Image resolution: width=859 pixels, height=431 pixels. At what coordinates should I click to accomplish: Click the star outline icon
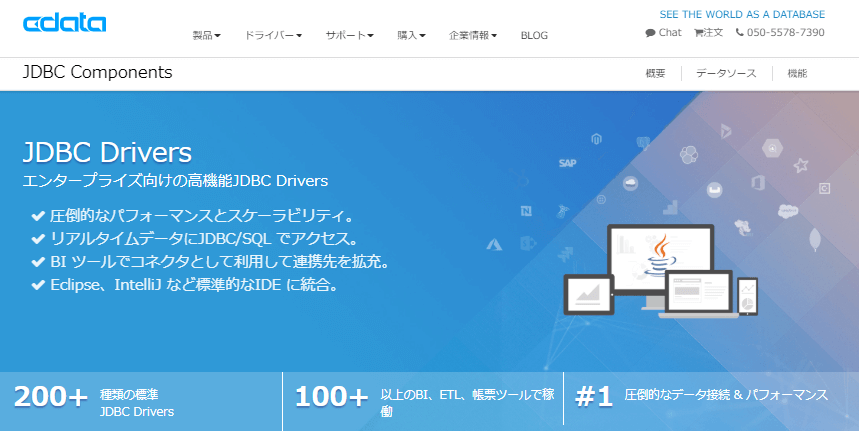pyautogui.click(x=801, y=165)
